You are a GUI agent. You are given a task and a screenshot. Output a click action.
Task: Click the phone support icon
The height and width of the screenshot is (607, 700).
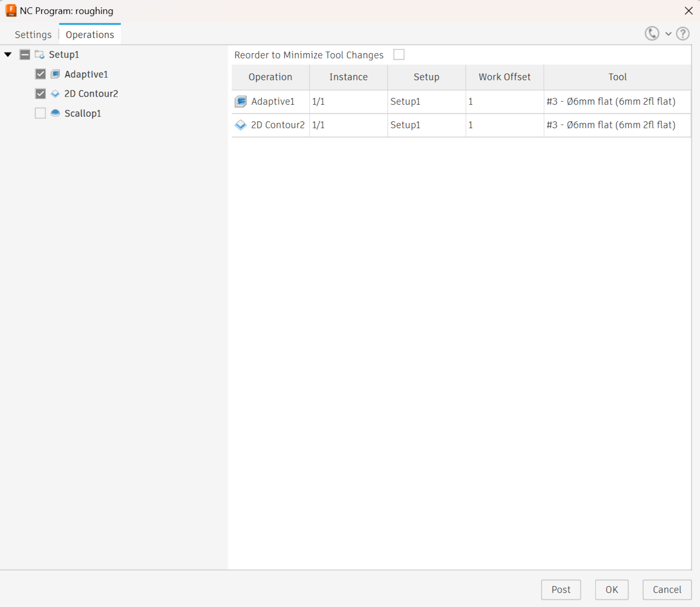652,34
